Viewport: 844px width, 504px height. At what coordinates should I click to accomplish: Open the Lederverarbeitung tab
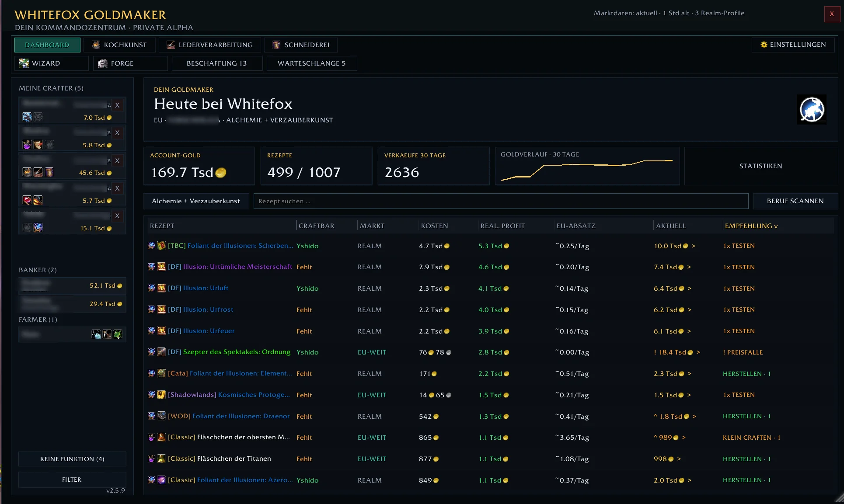point(210,45)
